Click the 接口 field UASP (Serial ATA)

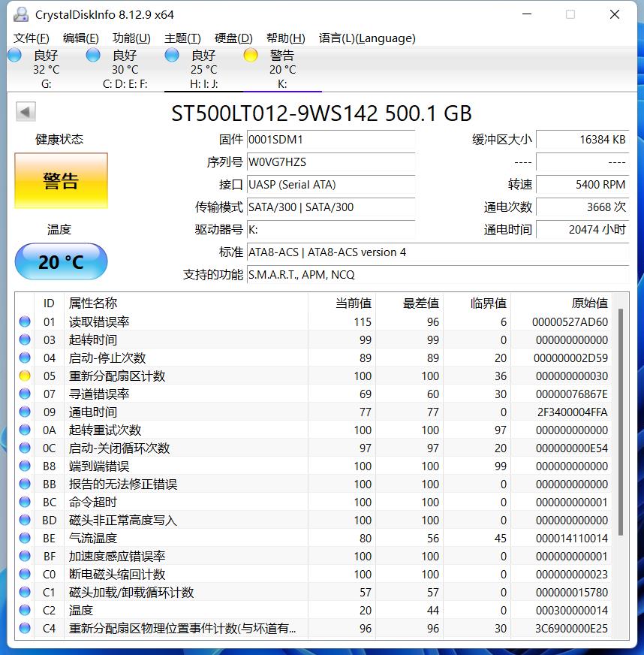pos(331,185)
